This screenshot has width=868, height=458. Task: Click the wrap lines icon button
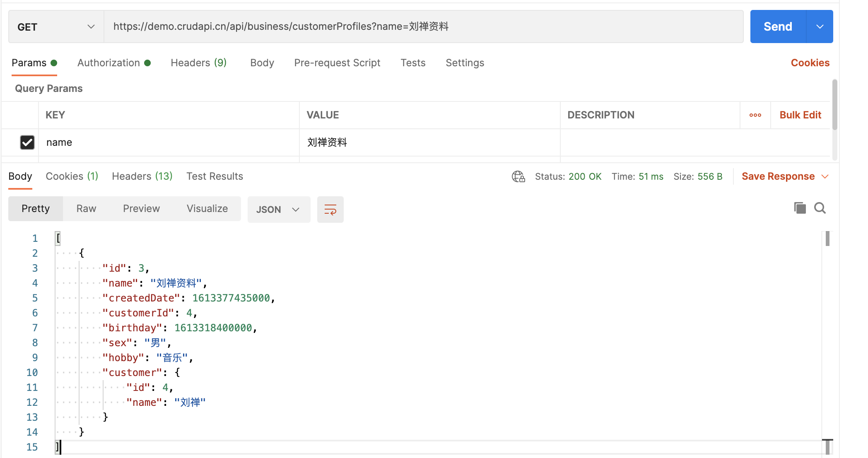(330, 210)
